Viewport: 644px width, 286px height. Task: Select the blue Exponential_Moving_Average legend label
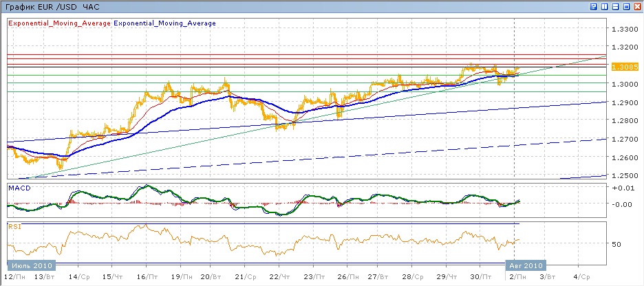(164, 23)
